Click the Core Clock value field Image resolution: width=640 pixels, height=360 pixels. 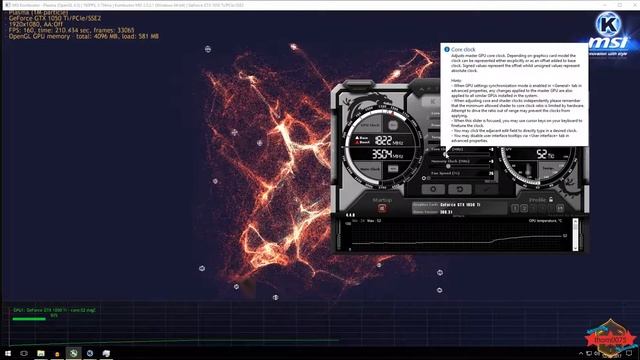pyautogui.click(x=491, y=150)
